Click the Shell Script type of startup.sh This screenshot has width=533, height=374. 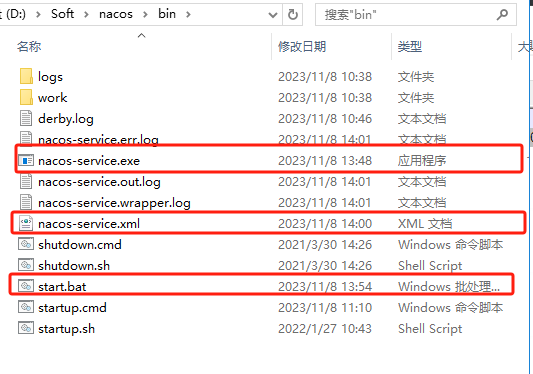click(430, 329)
